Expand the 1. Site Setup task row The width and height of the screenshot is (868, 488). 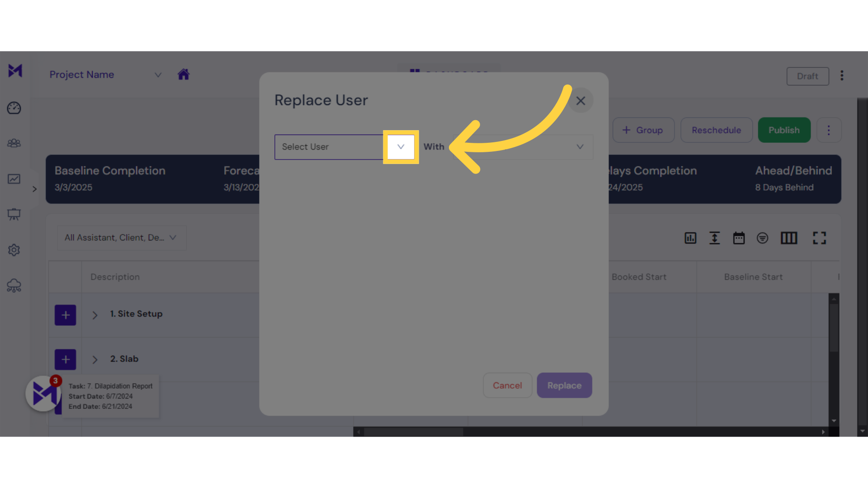(x=95, y=314)
